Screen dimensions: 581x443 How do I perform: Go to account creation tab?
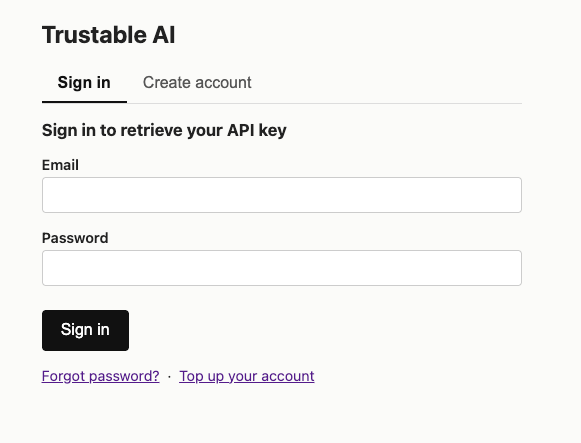tap(197, 83)
